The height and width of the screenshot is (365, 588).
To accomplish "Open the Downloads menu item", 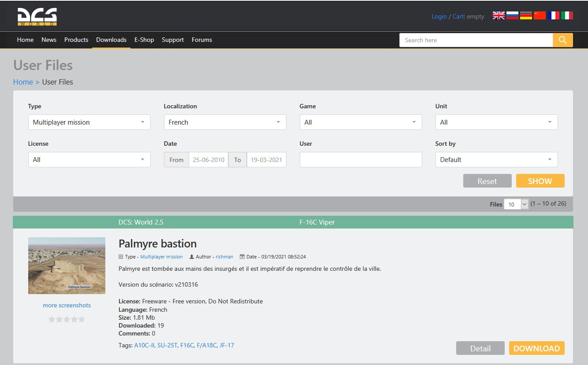I will pyautogui.click(x=111, y=40).
